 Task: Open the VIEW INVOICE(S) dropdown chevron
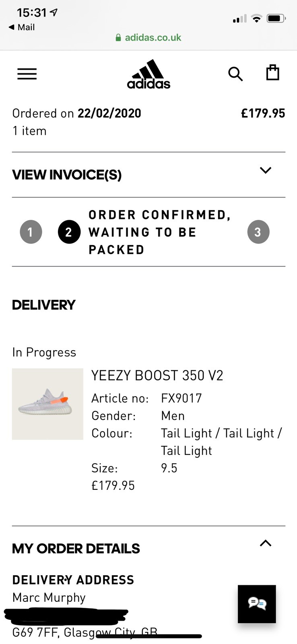[x=266, y=171]
